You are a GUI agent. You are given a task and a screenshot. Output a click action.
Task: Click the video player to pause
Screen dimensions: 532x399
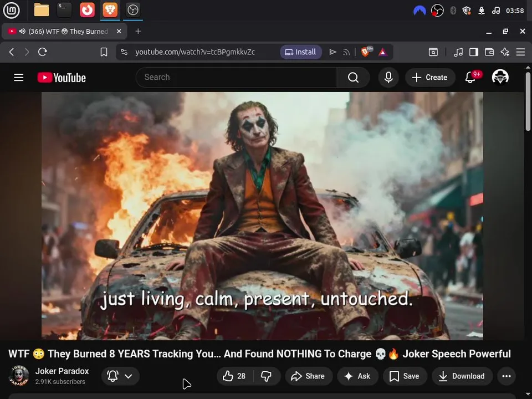point(262,216)
